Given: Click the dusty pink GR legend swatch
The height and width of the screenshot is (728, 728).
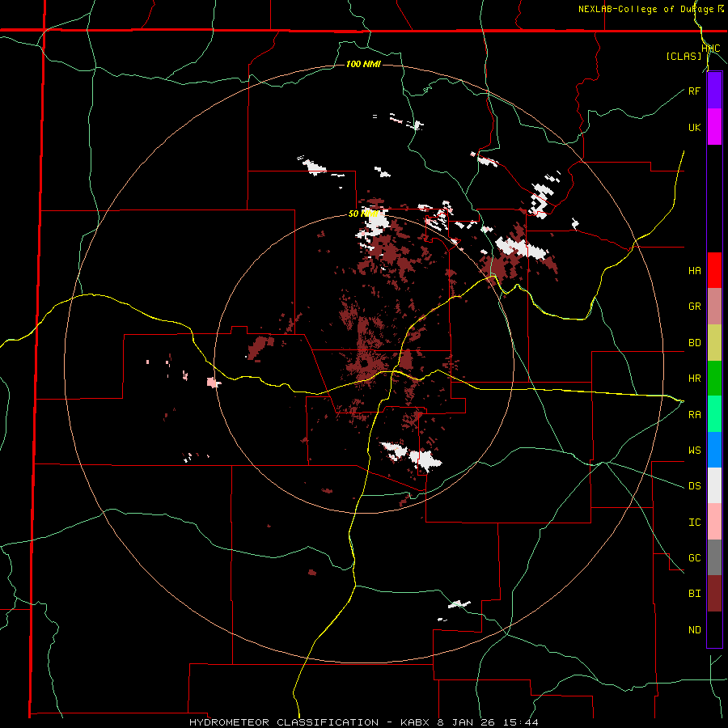Looking at the screenshot, I should 714,307.
